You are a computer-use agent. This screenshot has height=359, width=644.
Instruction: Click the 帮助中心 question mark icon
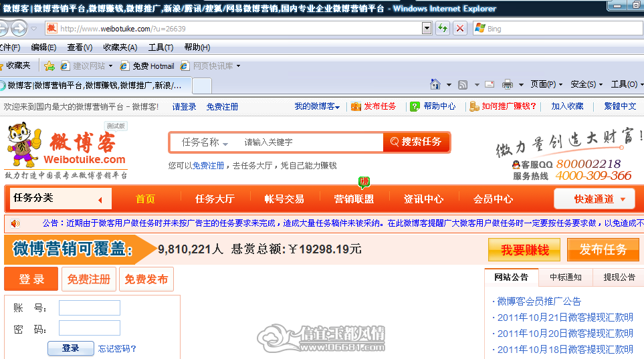point(415,106)
